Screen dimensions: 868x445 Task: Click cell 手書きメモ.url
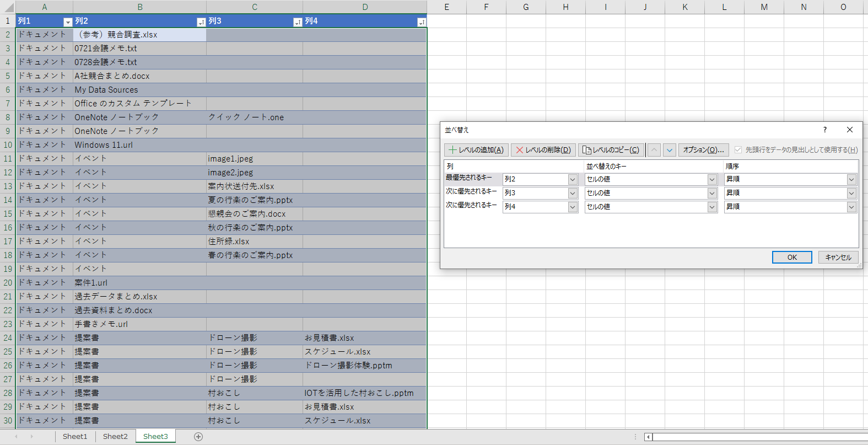[139, 324]
